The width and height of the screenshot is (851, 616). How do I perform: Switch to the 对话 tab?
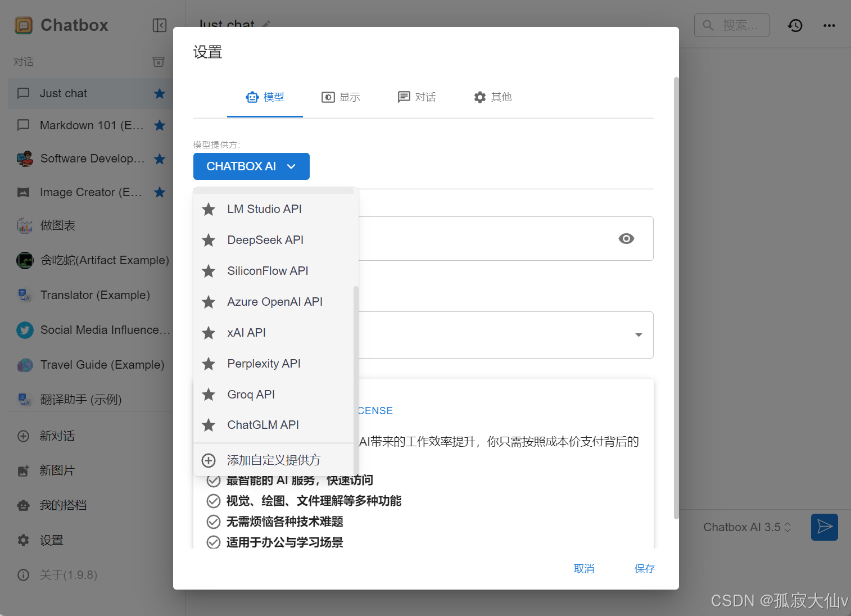pyautogui.click(x=417, y=97)
